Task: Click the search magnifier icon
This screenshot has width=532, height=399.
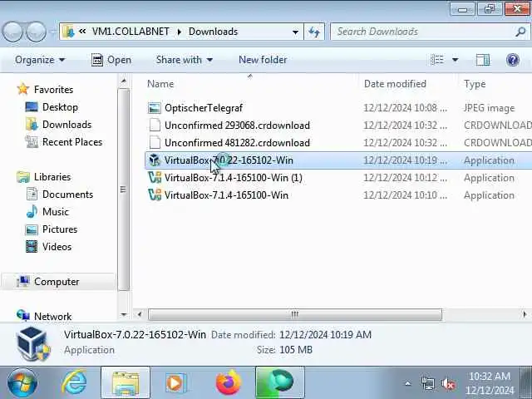Action: [520, 32]
